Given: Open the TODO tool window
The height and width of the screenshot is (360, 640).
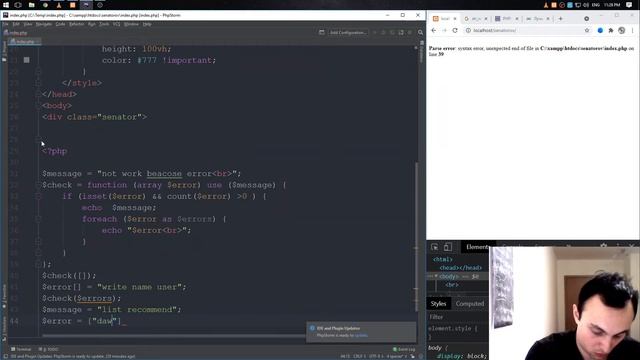Looking at the screenshot, I should coord(49,349).
